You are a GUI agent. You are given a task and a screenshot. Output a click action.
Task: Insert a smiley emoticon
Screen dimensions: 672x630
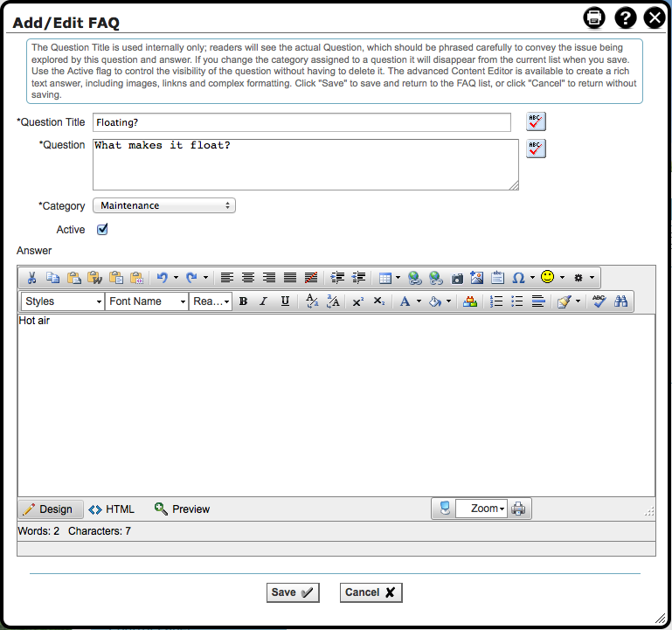(547, 277)
